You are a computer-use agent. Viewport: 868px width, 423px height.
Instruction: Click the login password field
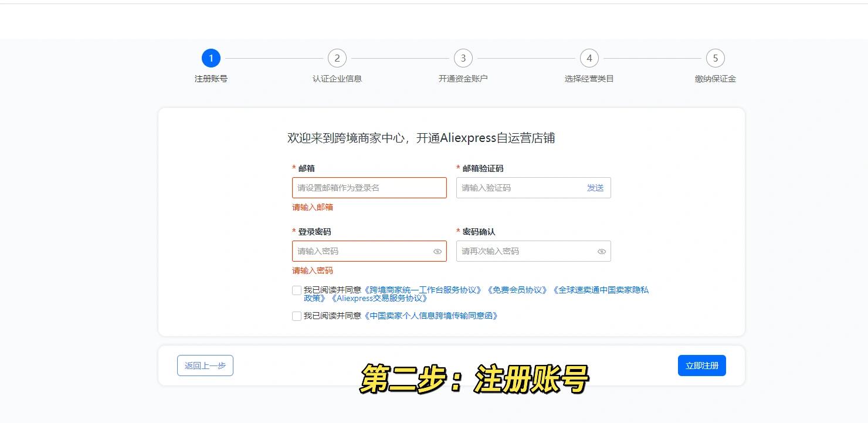[x=369, y=251]
